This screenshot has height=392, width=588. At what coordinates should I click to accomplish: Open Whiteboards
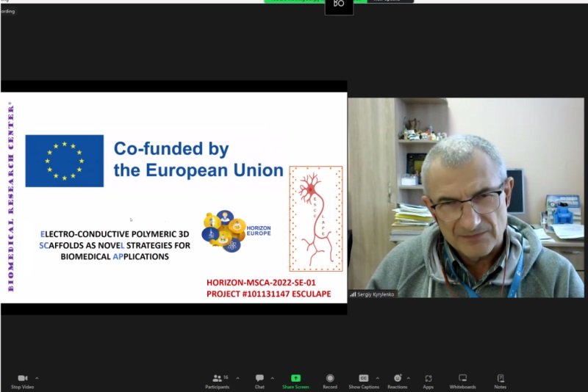pos(463,382)
